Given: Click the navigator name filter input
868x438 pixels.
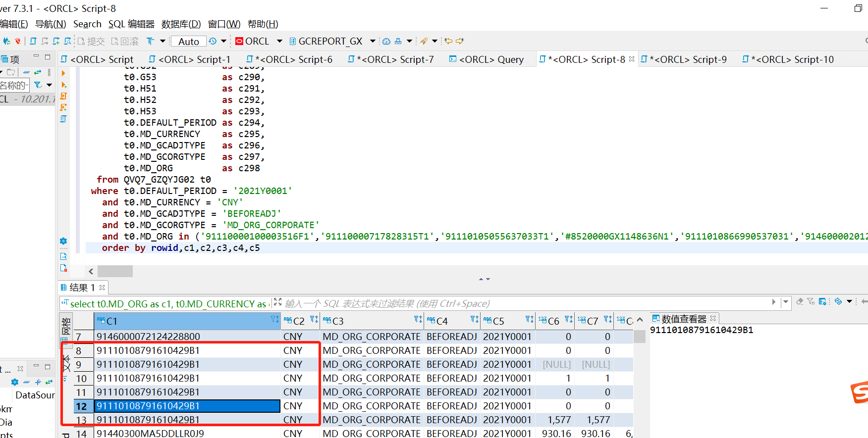Looking at the screenshot, I should click(14, 85).
